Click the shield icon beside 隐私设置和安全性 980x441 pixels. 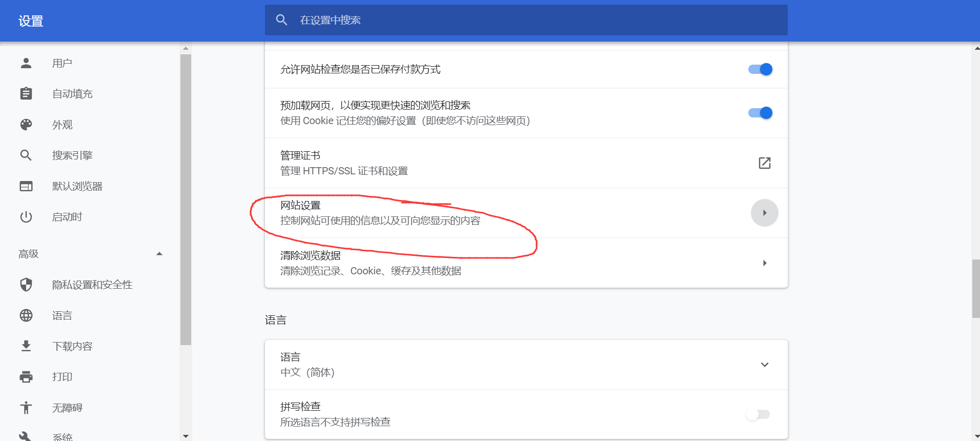point(26,285)
